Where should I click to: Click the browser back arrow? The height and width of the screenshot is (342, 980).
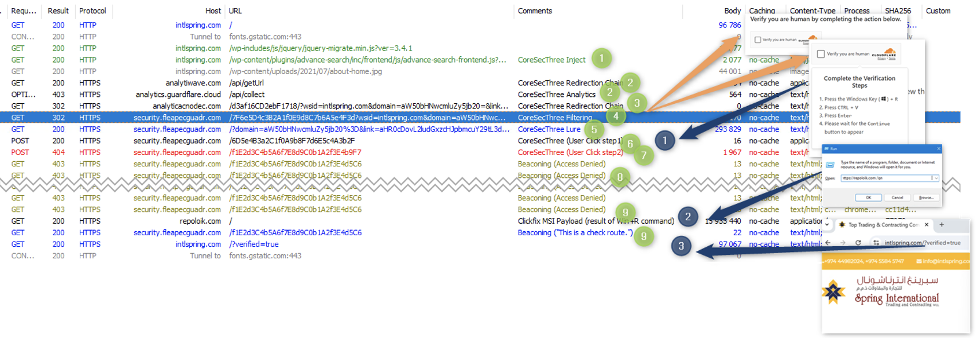[x=828, y=243]
